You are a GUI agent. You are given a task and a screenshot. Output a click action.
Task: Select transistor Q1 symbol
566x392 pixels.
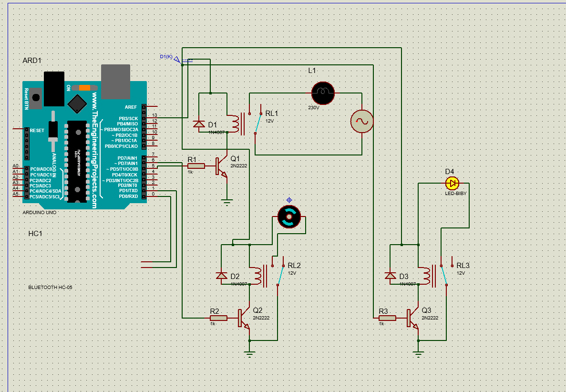222,167
